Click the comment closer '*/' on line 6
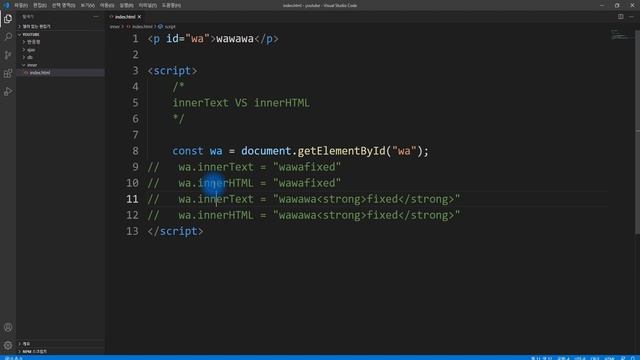The image size is (640, 360). 178,119
